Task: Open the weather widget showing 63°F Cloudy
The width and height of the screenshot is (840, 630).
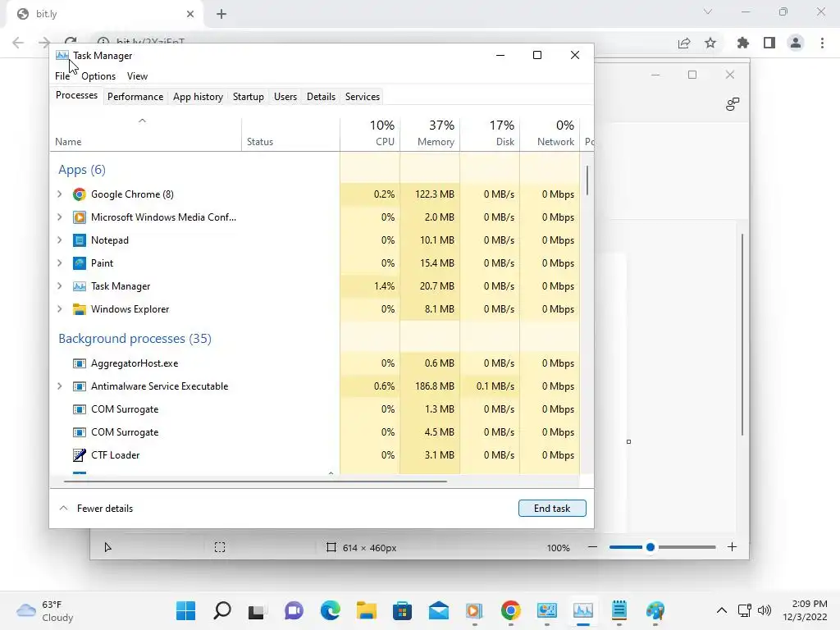Action: point(45,610)
